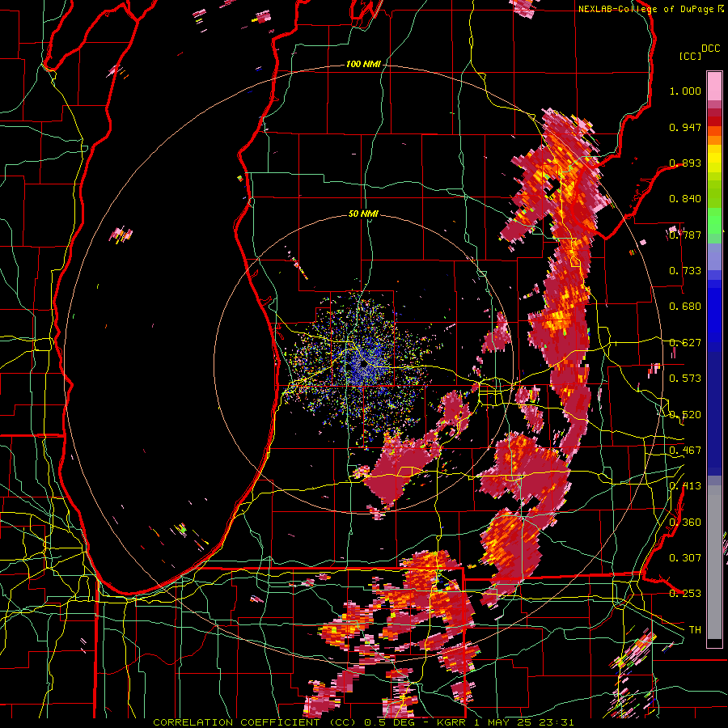
Task: Select the 0.787 scale value
Action: pyautogui.click(x=685, y=235)
